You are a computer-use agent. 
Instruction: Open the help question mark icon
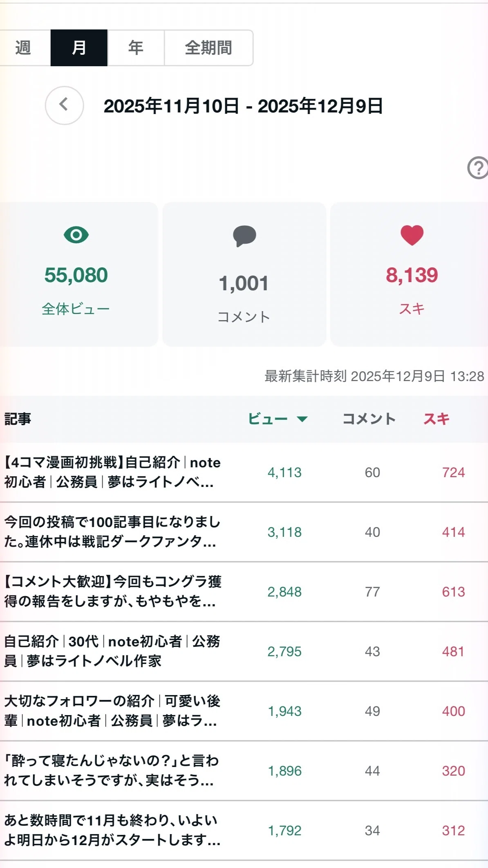(x=477, y=168)
